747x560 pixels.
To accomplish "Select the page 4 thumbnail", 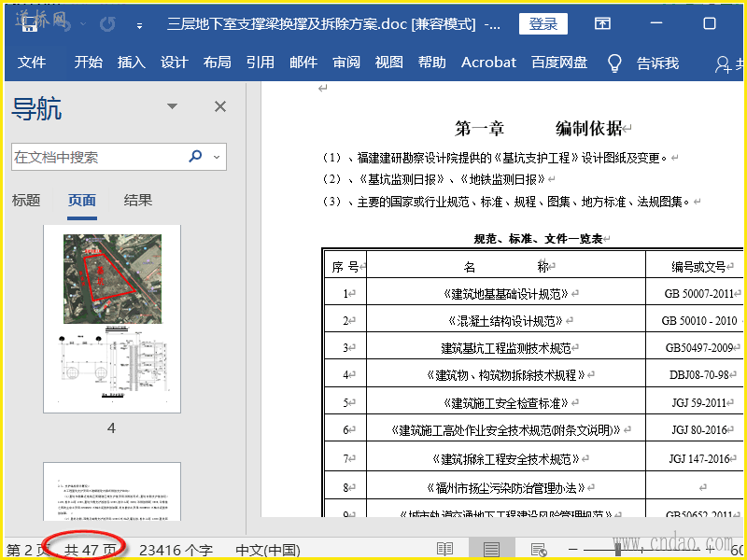I will (112, 319).
